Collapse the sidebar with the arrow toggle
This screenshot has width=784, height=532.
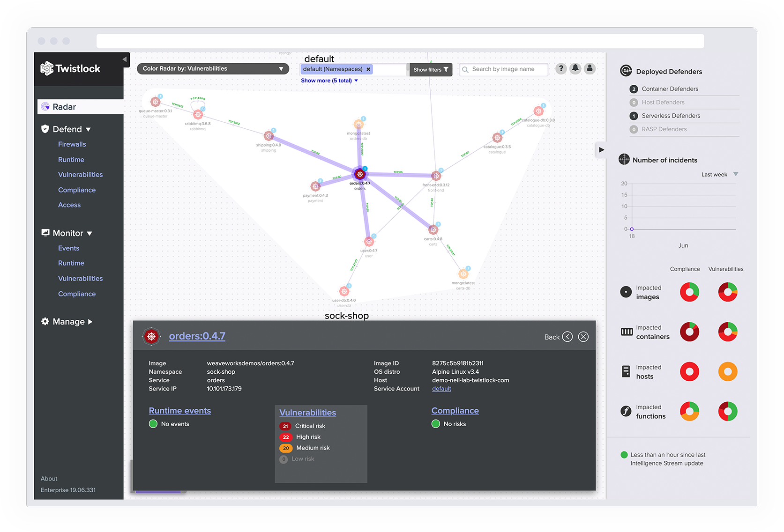point(125,59)
